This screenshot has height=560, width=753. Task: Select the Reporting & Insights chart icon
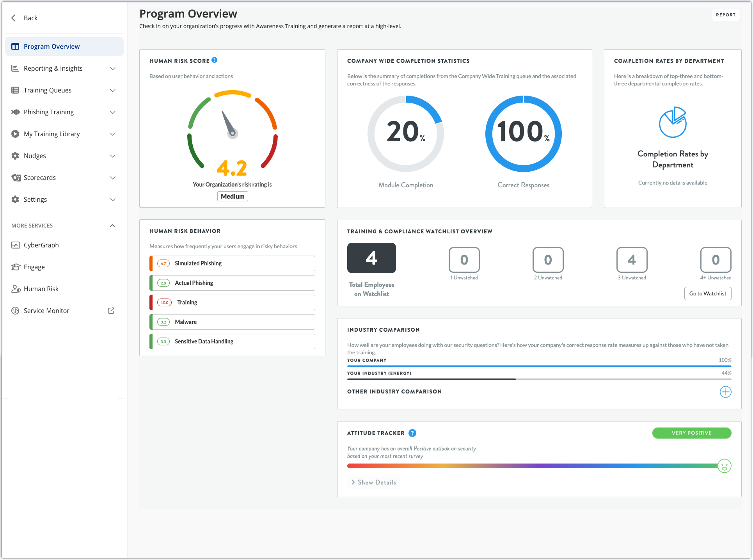point(15,68)
